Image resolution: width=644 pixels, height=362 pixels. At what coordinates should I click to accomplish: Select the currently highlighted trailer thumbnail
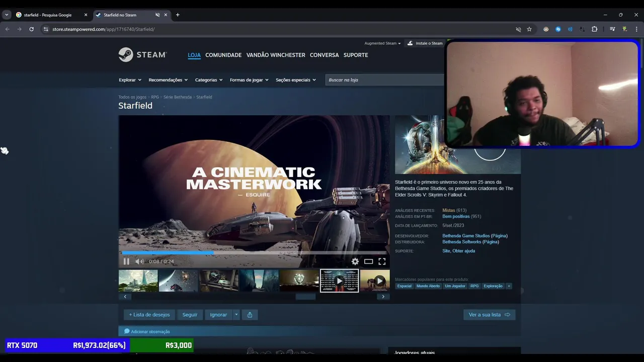(x=340, y=281)
